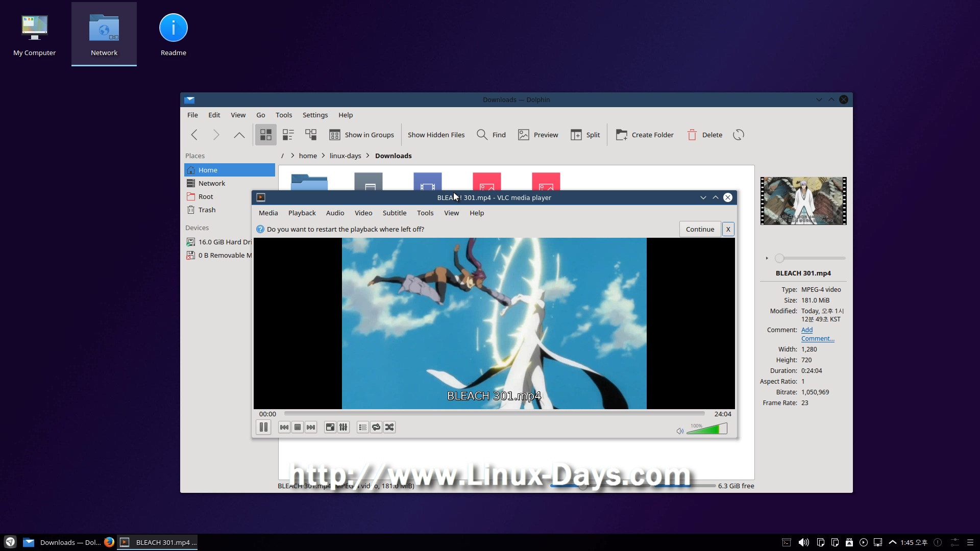This screenshot has width=980, height=551.
Task: Stop playback in VLC
Action: pyautogui.click(x=298, y=428)
